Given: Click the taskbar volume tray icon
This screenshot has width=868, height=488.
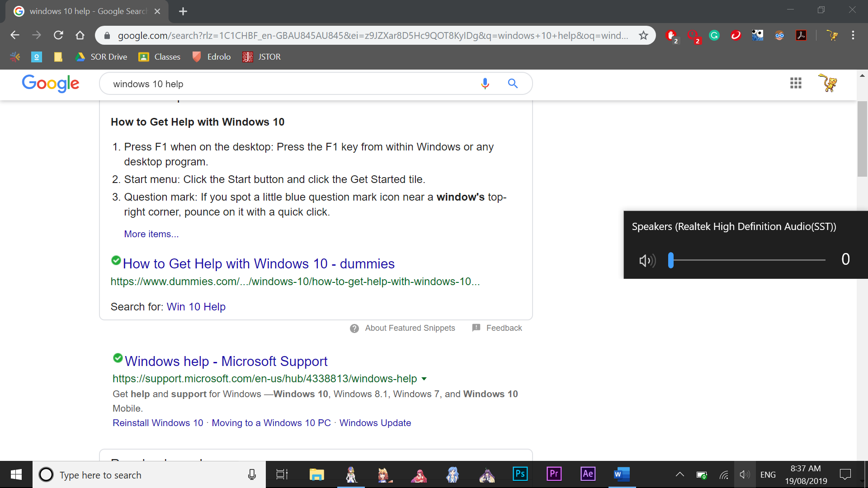Looking at the screenshot, I should (745, 474).
